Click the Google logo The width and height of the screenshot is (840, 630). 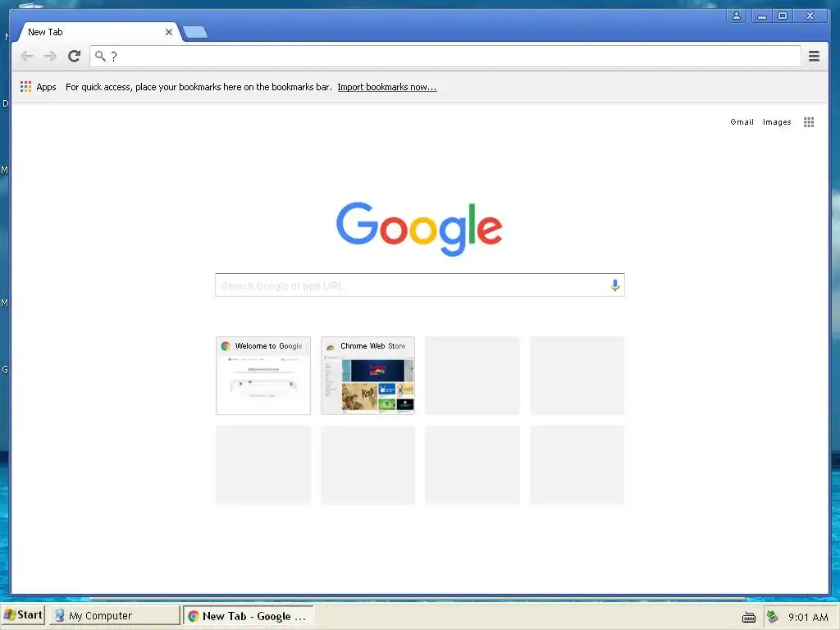(x=419, y=229)
